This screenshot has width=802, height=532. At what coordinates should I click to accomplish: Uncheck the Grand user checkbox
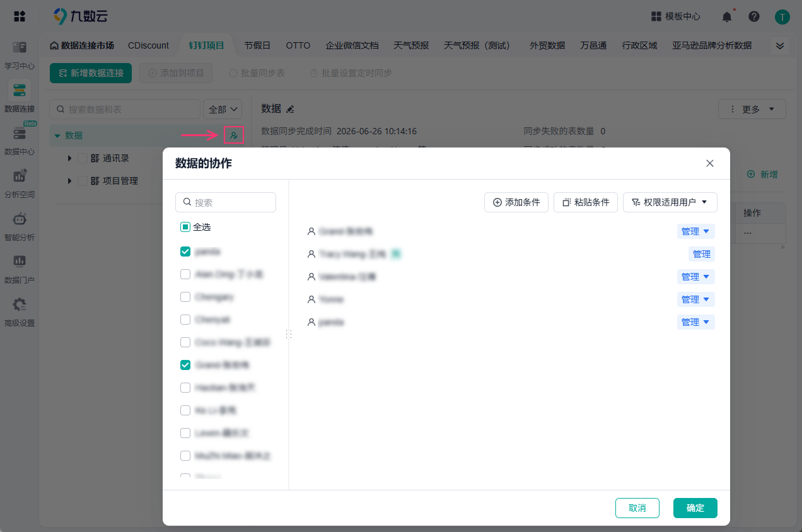185,365
